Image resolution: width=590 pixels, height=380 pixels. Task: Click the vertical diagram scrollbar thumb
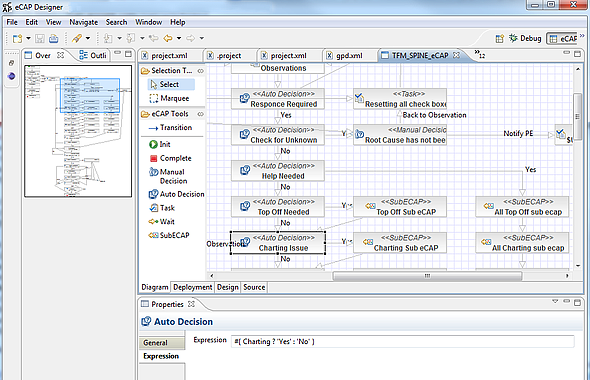point(577,116)
